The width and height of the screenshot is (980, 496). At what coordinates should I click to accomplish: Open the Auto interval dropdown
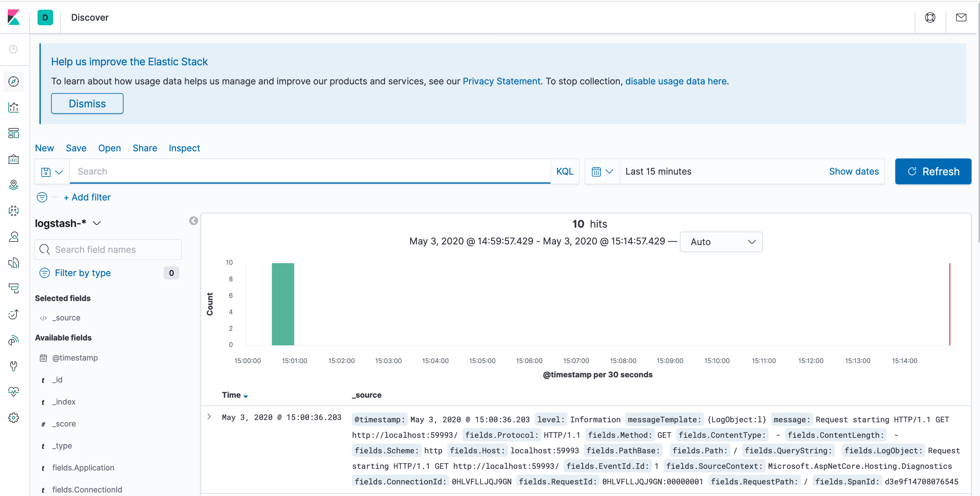(721, 242)
